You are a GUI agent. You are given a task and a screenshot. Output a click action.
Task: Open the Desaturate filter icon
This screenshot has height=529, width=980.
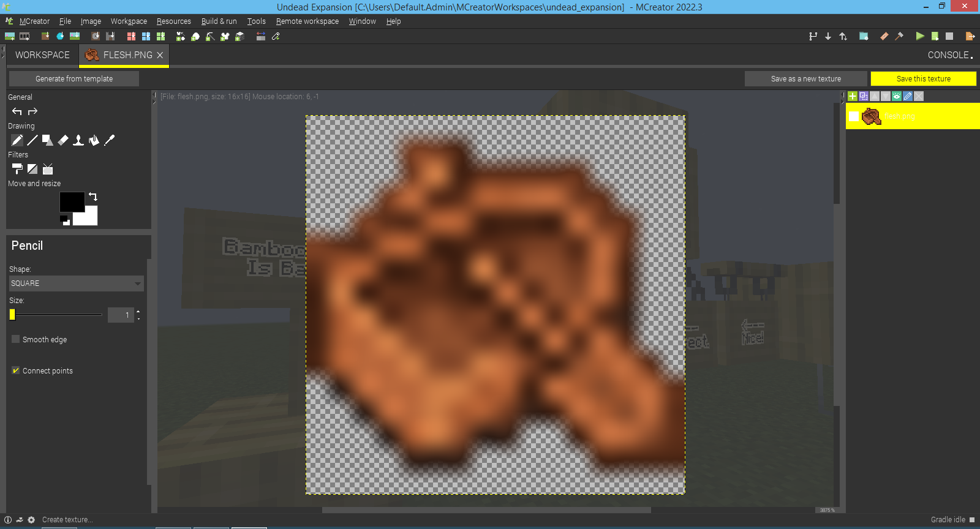tap(32, 169)
